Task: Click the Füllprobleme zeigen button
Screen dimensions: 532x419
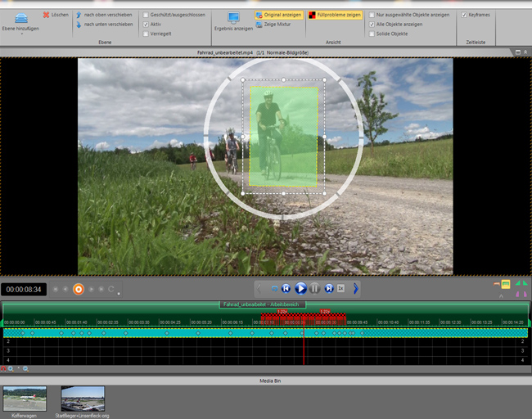Action: pyautogui.click(x=334, y=15)
